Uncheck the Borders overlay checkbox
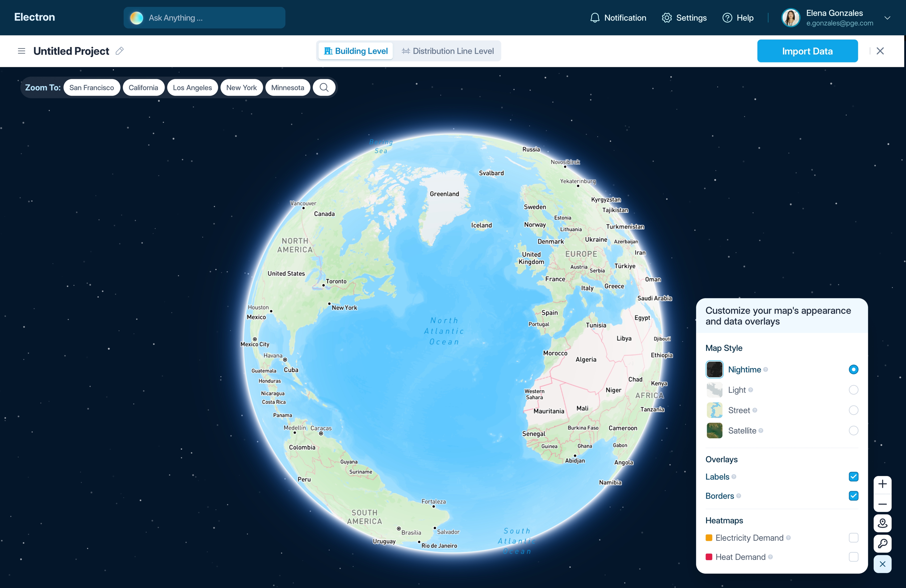Image resolution: width=906 pixels, height=588 pixels. click(x=853, y=496)
